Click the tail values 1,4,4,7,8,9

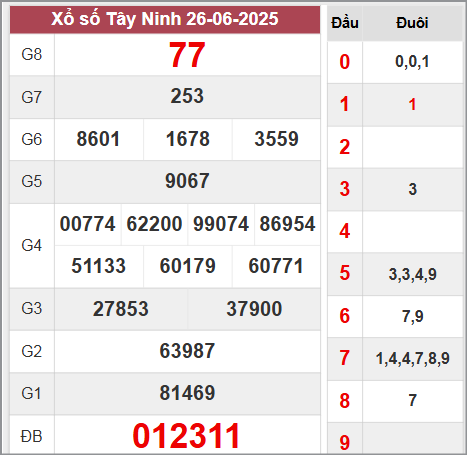(413, 359)
